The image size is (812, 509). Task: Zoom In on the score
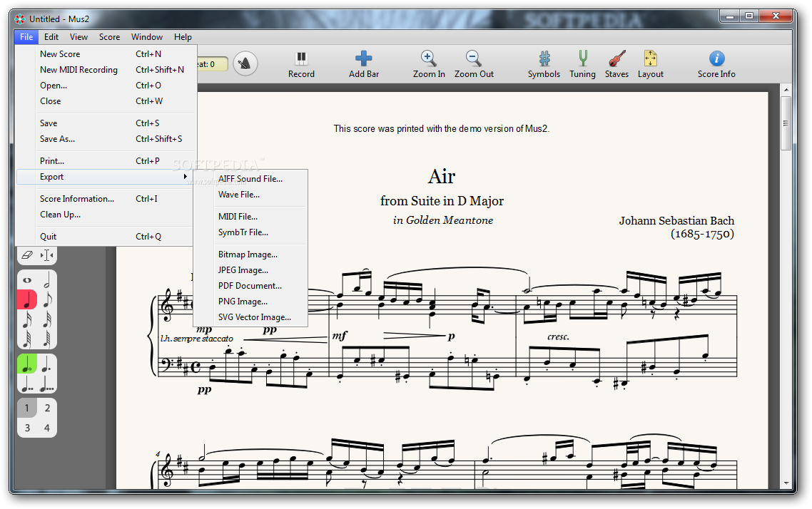click(x=428, y=58)
